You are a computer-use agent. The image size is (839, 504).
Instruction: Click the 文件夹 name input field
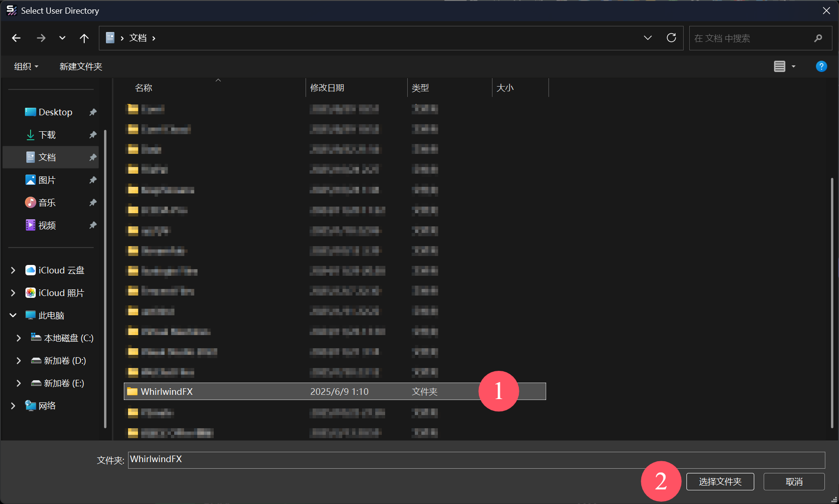[476, 460]
